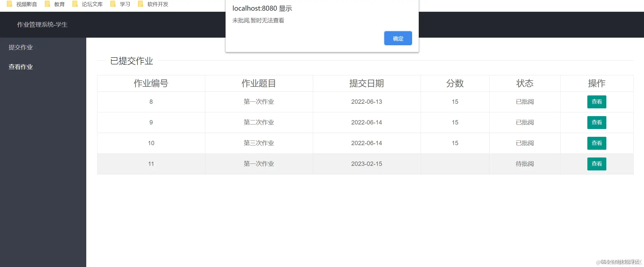The width and height of the screenshot is (644, 267).
Task: Click the 作业管理系统-学生 header title
Action: [x=42, y=25]
